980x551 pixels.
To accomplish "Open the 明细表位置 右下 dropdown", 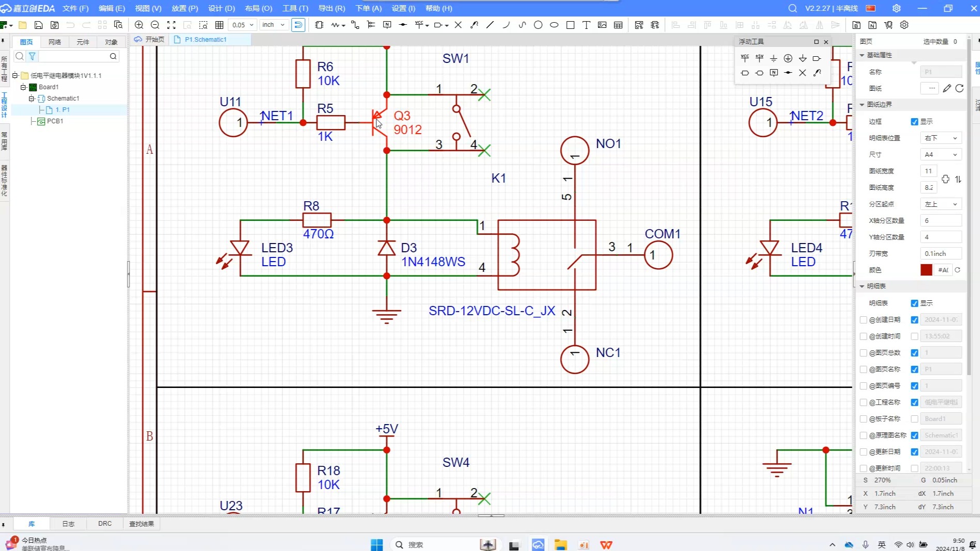I will [x=941, y=138].
